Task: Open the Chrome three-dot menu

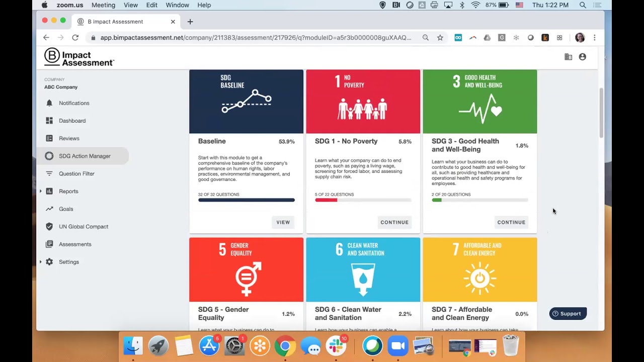Action: [594, 38]
